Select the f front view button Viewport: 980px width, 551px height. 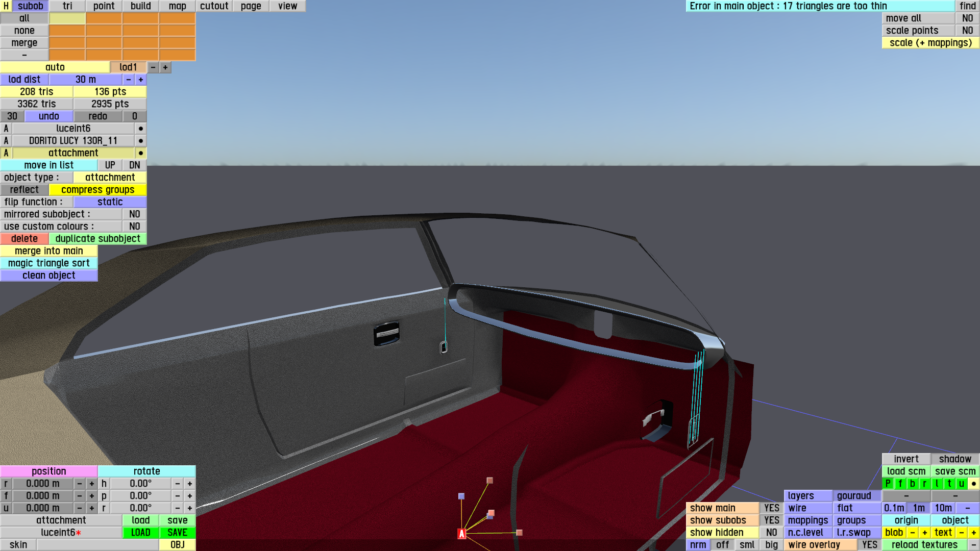tap(900, 484)
